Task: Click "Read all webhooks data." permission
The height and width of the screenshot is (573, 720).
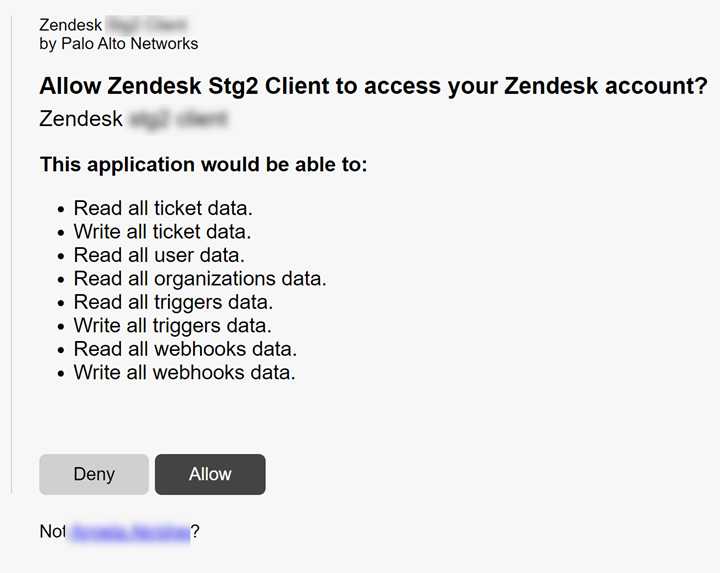Action: click(185, 349)
